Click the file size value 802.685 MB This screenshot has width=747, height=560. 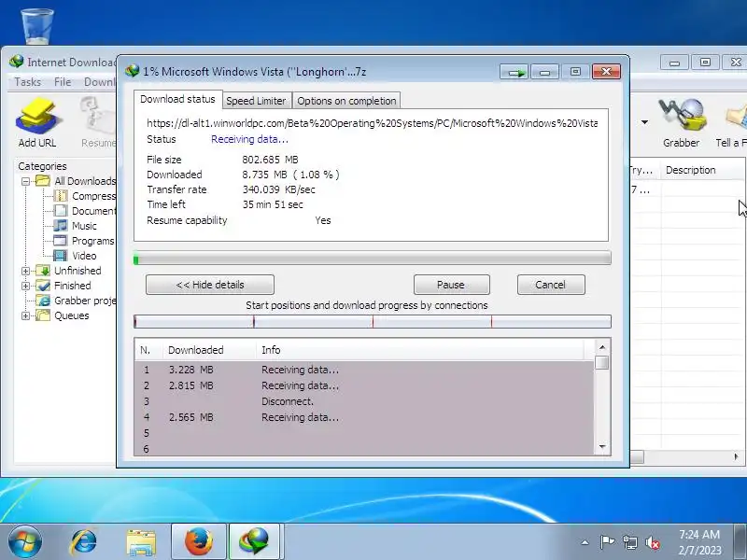270,160
